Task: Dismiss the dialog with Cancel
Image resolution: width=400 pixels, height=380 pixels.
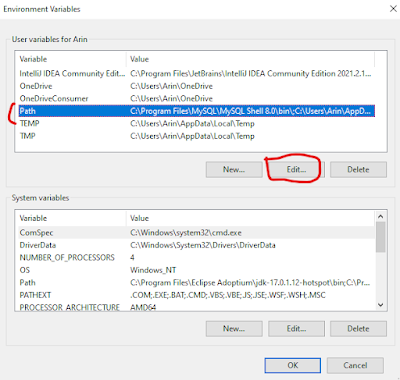Action: pyautogui.click(x=355, y=365)
